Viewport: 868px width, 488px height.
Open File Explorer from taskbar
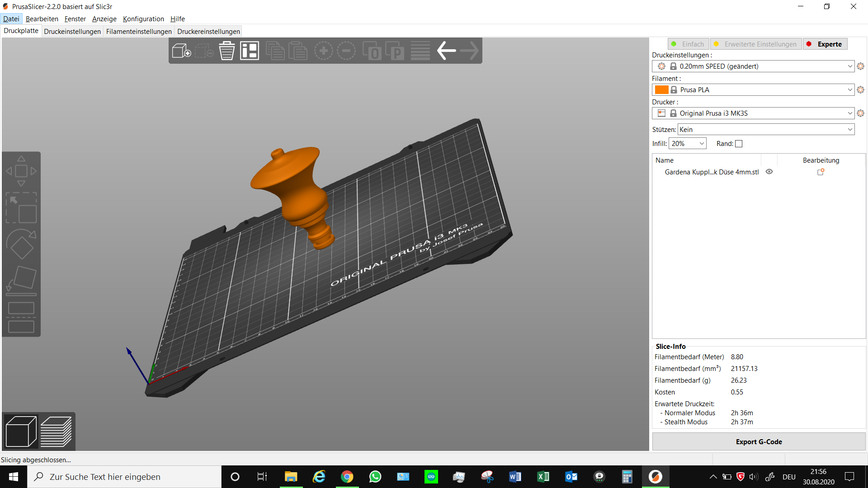(291, 477)
